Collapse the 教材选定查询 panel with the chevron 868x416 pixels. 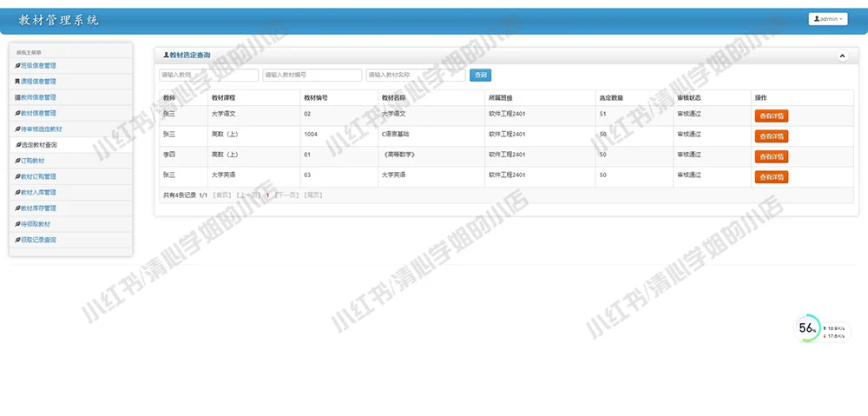pyautogui.click(x=842, y=56)
